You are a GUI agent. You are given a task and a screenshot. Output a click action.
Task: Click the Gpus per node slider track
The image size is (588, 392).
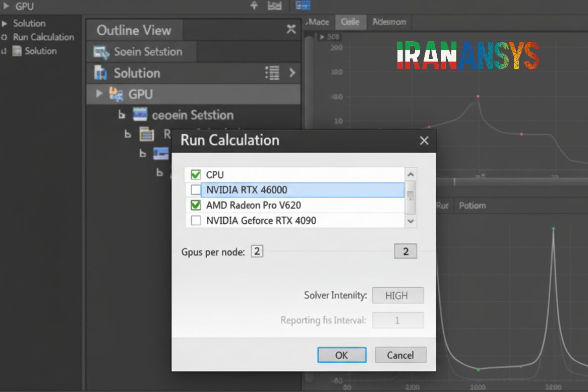coord(328,251)
